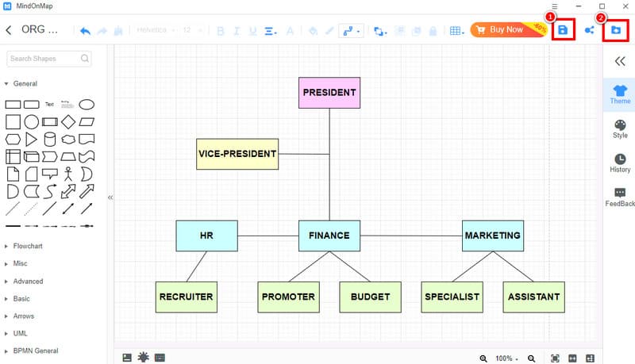Toggle bold text formatting
This screenshot has height=364, width=635.
[221, 31]
